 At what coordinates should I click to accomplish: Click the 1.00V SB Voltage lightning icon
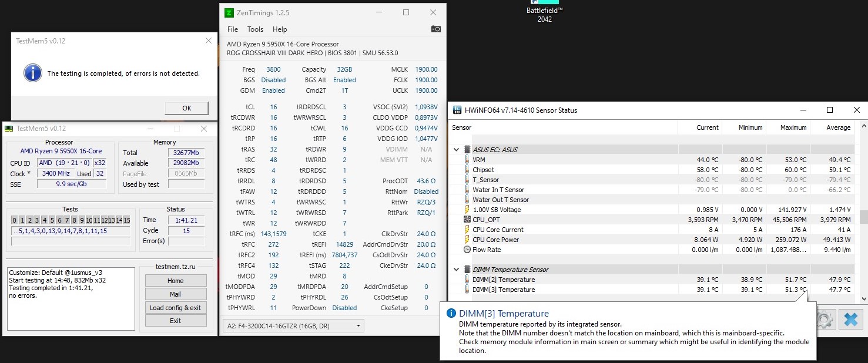click(x=467, y=210)
